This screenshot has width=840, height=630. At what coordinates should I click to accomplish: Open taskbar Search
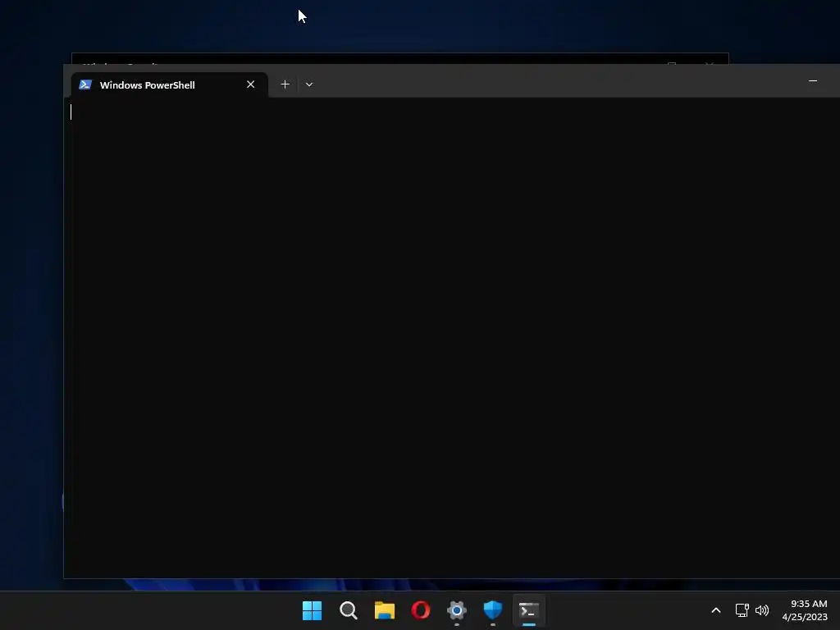348,610
